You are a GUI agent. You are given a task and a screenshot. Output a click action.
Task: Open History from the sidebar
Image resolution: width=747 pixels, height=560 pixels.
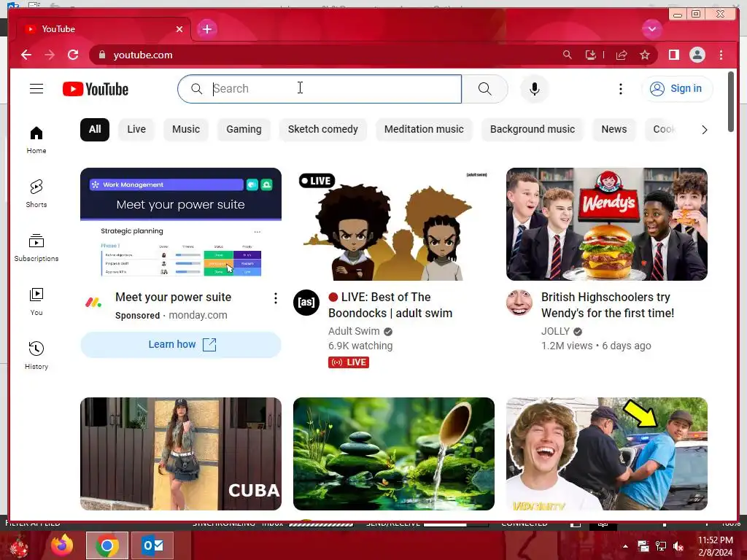[36, 356]
